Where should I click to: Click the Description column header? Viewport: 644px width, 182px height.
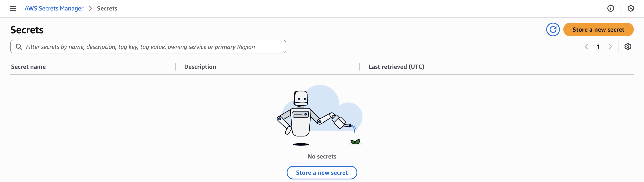(200, 67)
